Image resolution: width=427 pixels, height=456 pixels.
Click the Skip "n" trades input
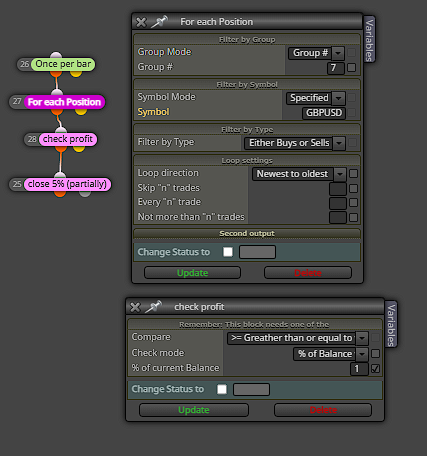338,189
